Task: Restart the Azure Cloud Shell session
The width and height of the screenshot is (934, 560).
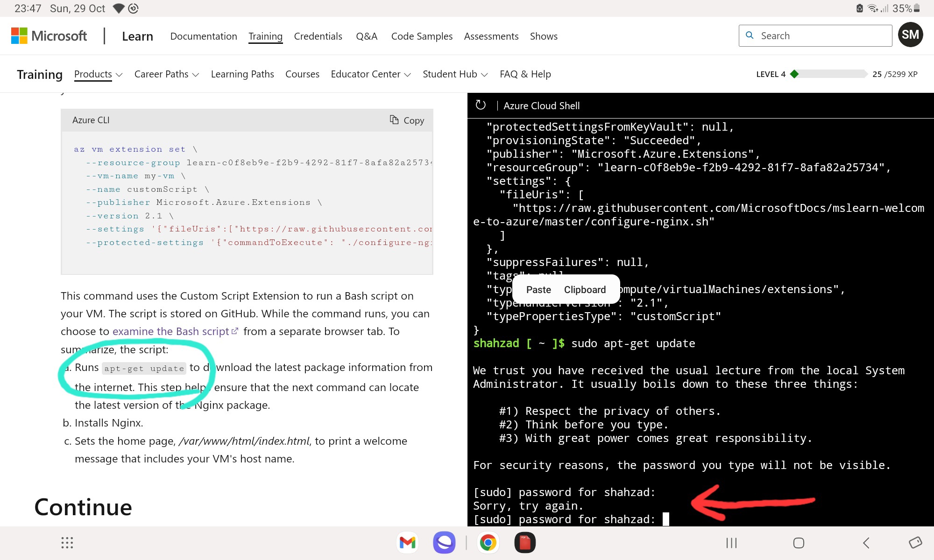Action: [481, 105]
